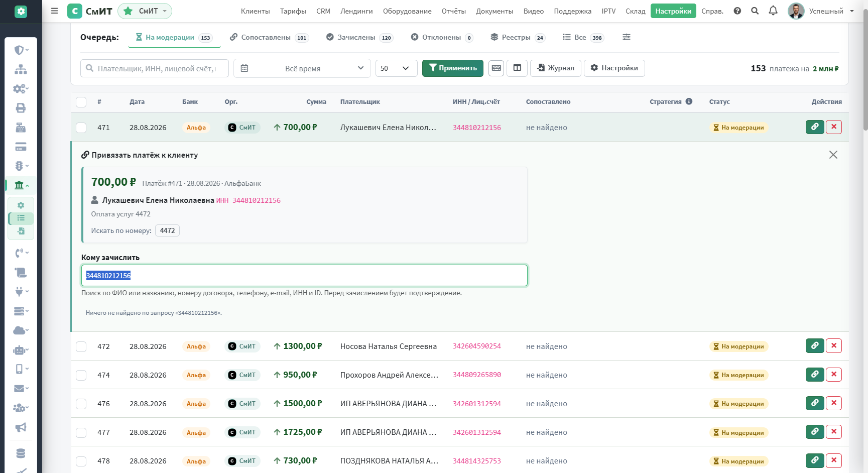Screen dimensions: 868x473
Task: Click the Настройки button in filter bar
Action: point(614,68)
